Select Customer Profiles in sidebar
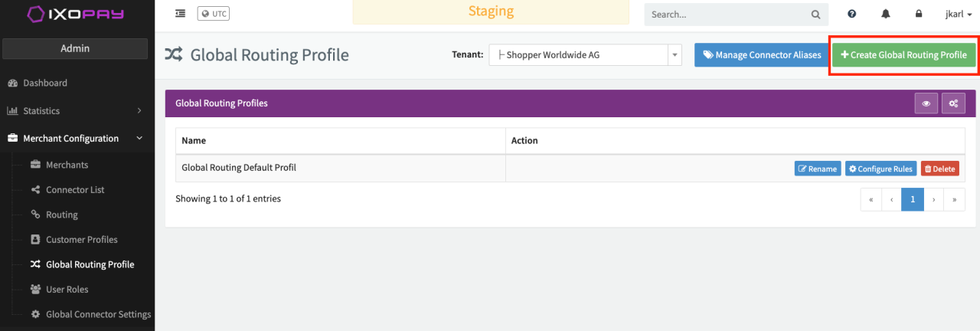 pos(81,240)
